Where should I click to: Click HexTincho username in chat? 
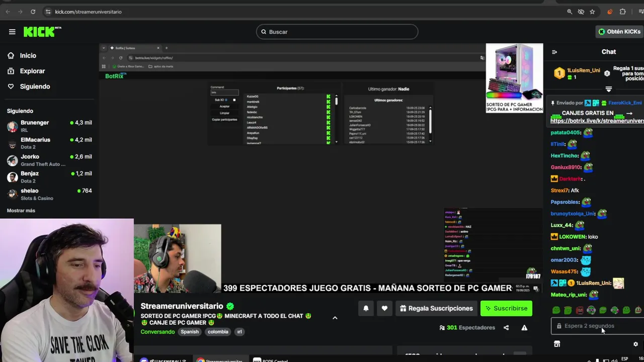coord(565,156)
